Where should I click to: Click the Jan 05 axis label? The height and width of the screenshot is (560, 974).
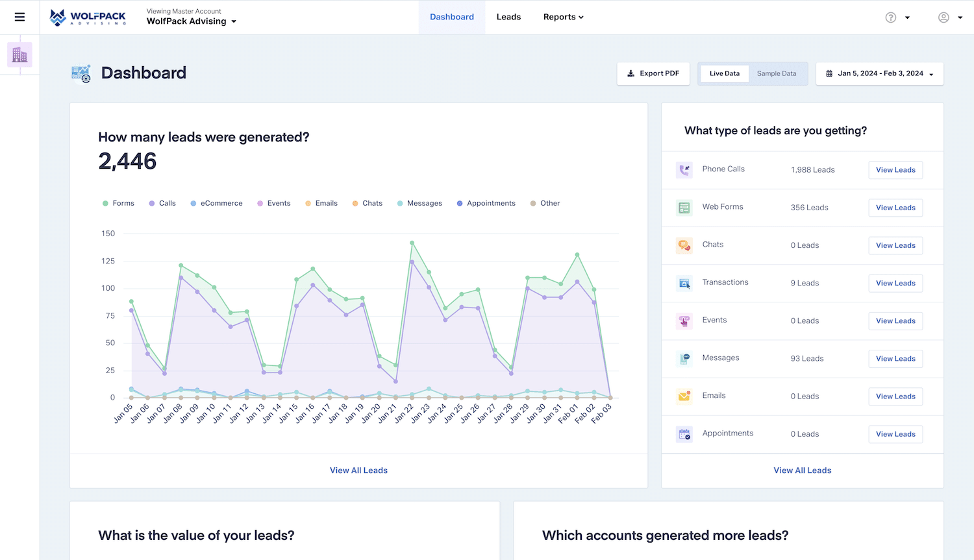tap(123, 413)
